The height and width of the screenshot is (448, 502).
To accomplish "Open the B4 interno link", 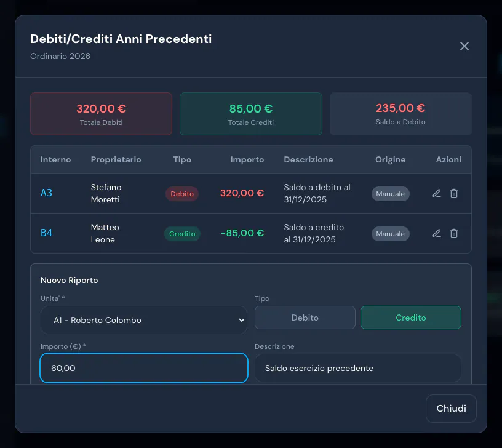I will pos(46,233).
